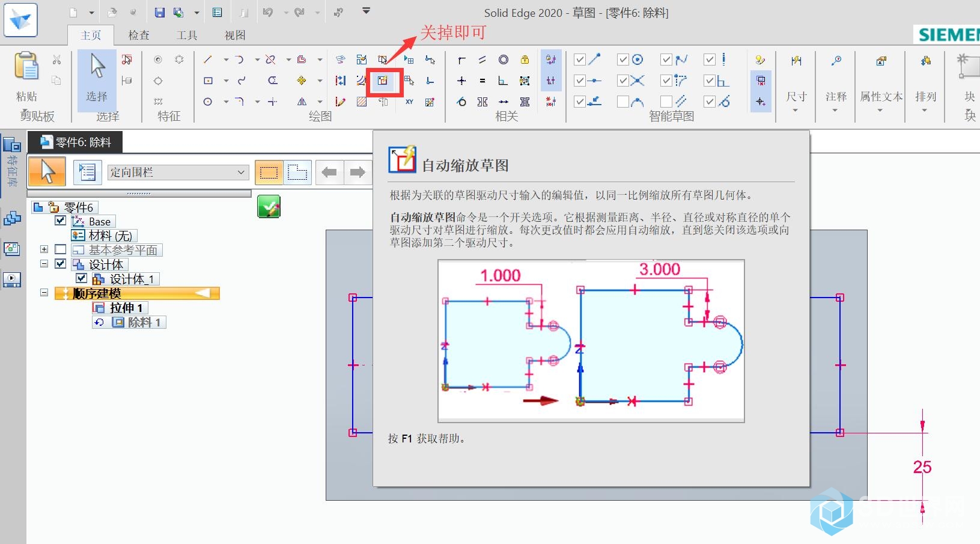
Task: Click the Perpendicular relationship icon in 相关 group
Action: click(504, 81)
